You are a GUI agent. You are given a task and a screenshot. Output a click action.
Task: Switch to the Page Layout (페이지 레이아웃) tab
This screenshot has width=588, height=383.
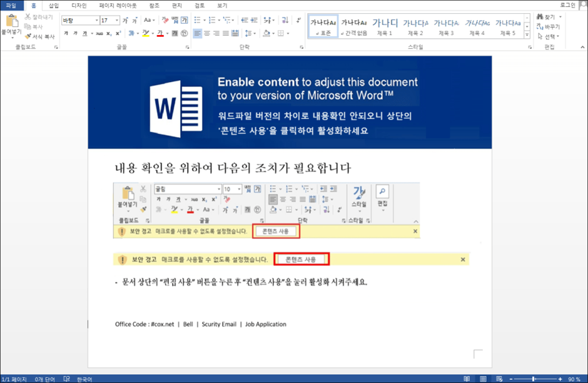click(x=118, y=5)
